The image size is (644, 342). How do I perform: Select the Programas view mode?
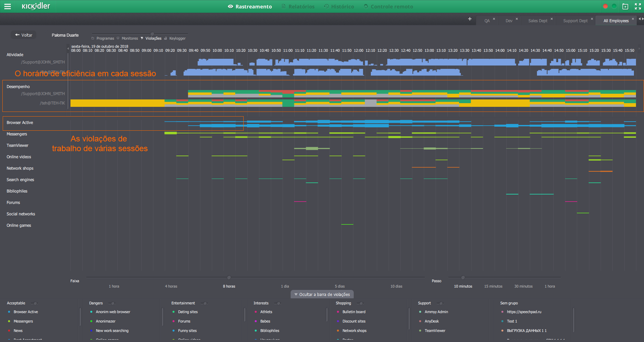pyautogui.click(x=103, y=38)
